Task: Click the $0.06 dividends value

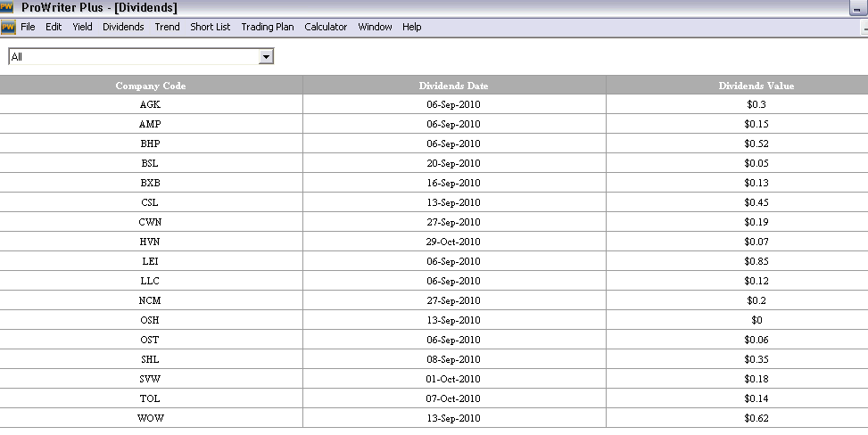Action: coord(756,340)
